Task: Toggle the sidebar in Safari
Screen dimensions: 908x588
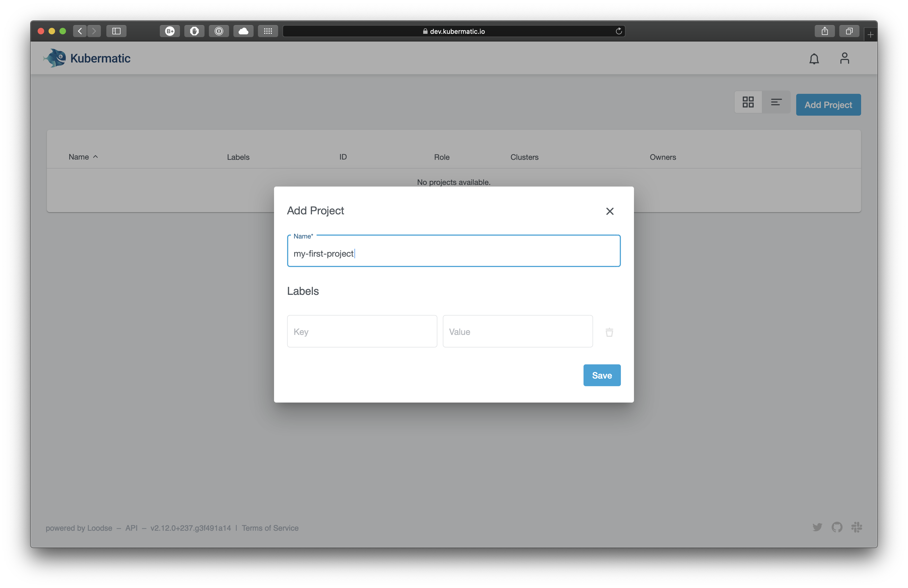Action: 116,31
